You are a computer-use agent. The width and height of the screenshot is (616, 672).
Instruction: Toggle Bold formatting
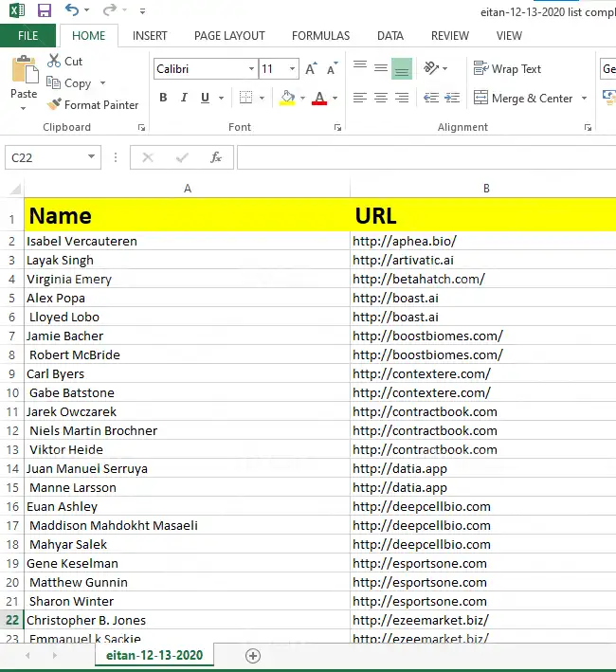click(x=163, y=98)
